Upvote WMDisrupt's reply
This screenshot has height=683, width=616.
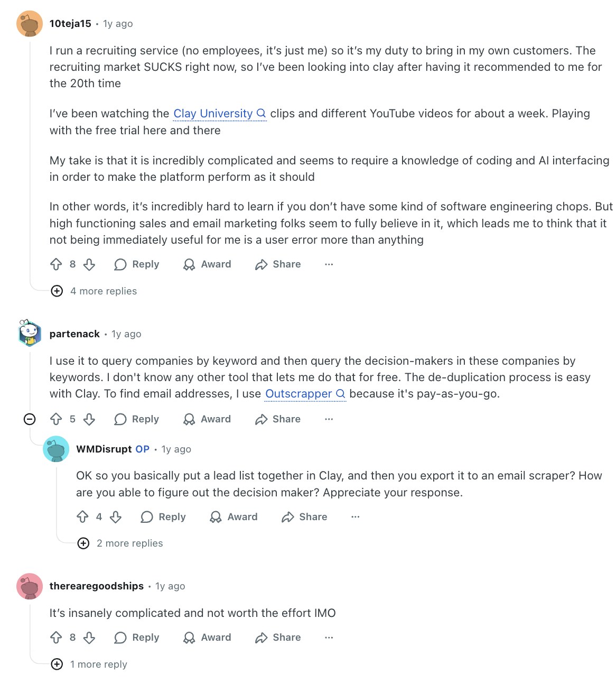(x=82, y=517)
